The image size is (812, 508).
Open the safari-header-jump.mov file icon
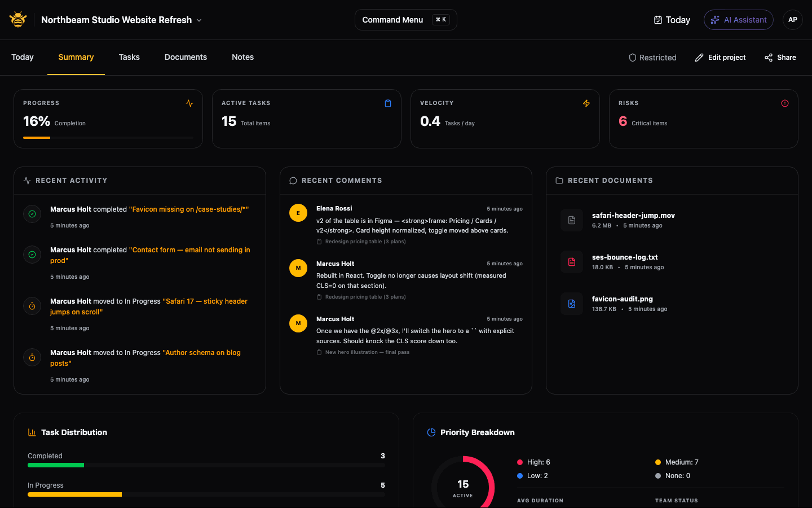(572, 220)
